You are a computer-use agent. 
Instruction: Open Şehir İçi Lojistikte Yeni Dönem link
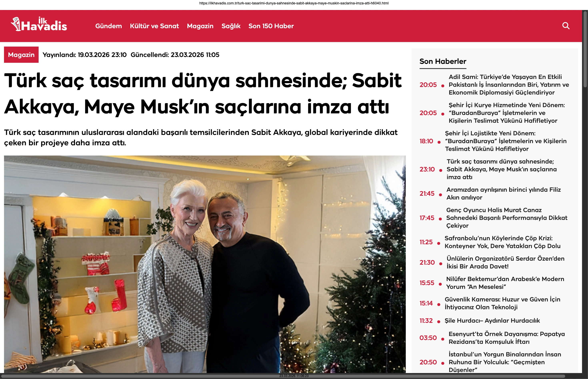click(506, 141)
